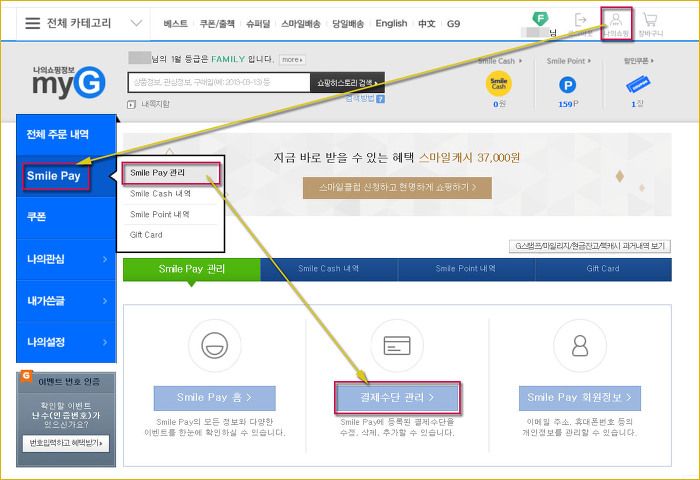Click 쇼핑히스토리 검색 button
Image resolution: width=700 pixels, height=480 pixels.
click(347, 83)
